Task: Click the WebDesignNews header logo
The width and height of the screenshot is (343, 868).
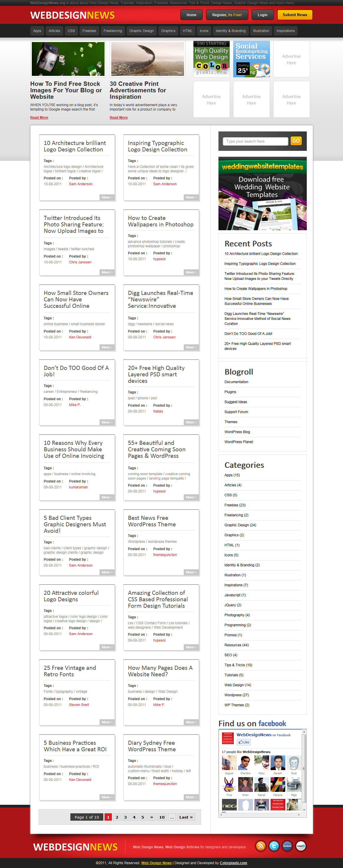Action: (x=72, y=15)
